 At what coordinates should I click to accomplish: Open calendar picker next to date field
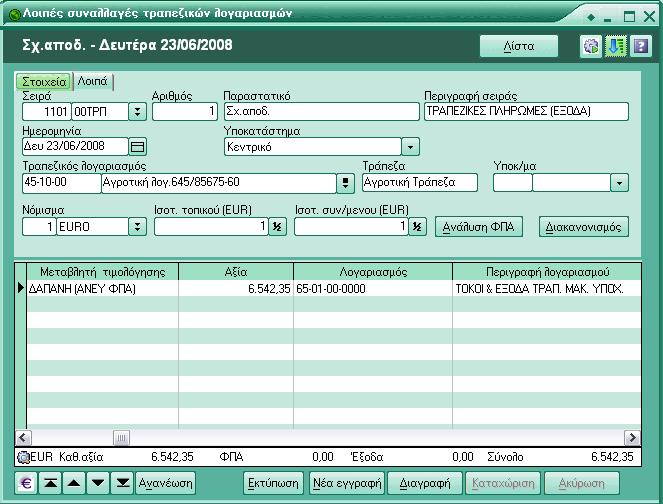pyautogui.click(x=137, y=147)
